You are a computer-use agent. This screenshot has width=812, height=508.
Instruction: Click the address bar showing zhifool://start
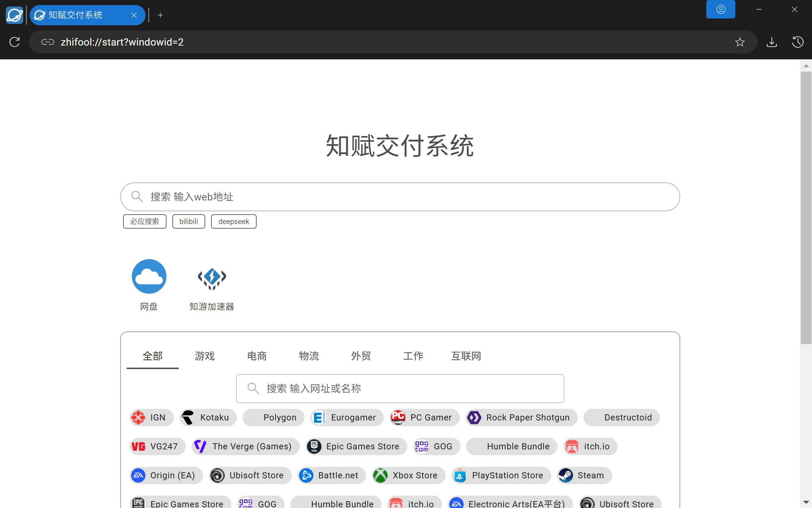[x=393, y=42]
